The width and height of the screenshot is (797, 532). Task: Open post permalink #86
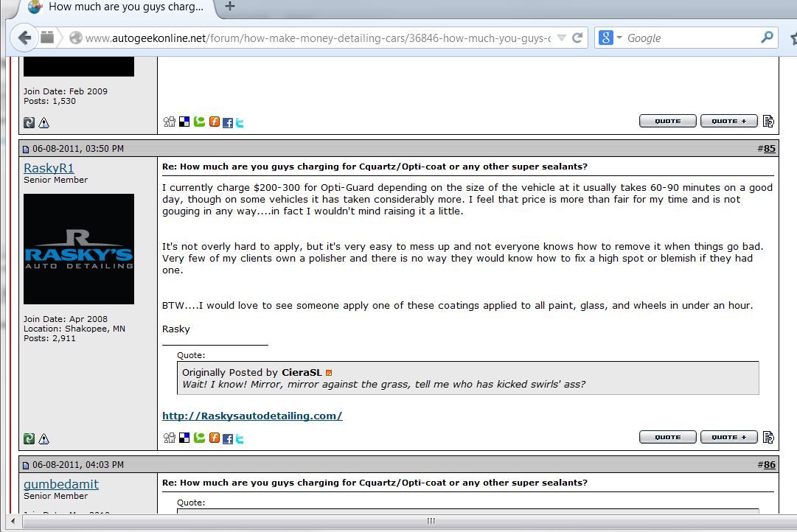[x=770, y=464]
